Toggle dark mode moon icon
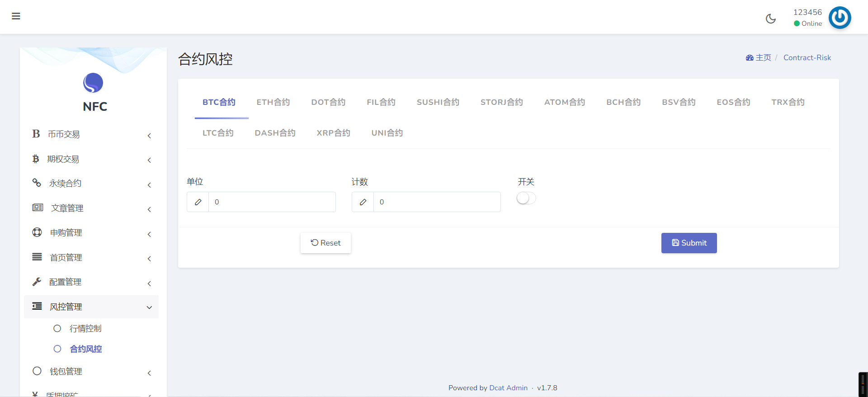This screenshot has width=868, height=397. (770, 19)
